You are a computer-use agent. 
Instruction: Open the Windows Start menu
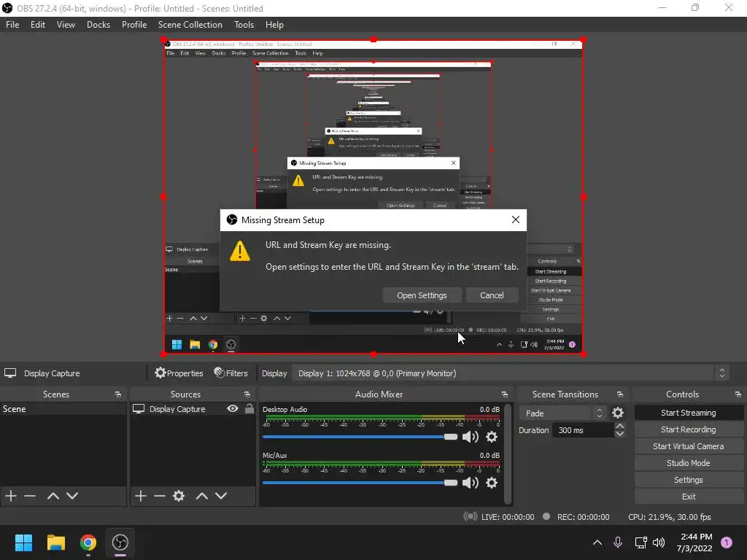tap(23, 542)
